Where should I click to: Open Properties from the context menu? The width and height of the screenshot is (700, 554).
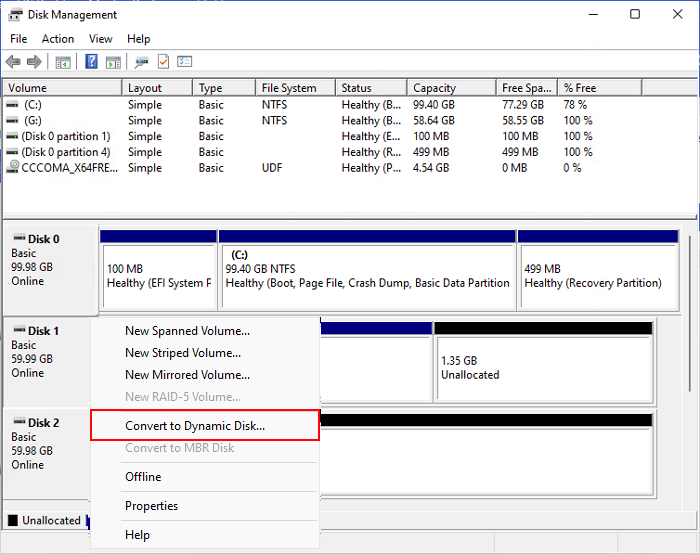coord(151,506)
